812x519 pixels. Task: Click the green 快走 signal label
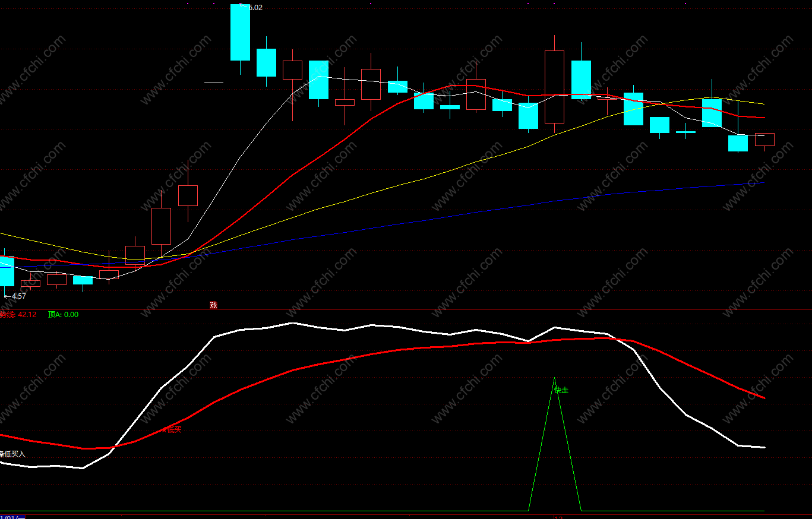(561, 390)
